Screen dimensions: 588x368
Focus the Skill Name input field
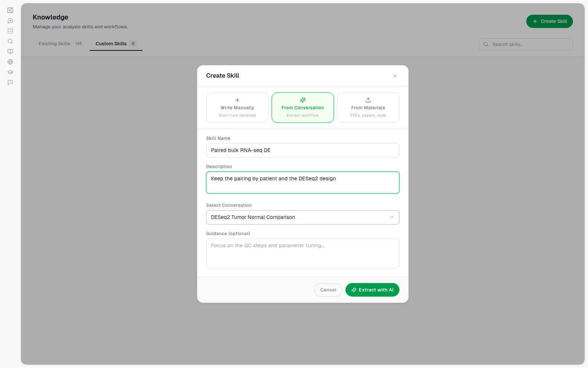point(303,150)
